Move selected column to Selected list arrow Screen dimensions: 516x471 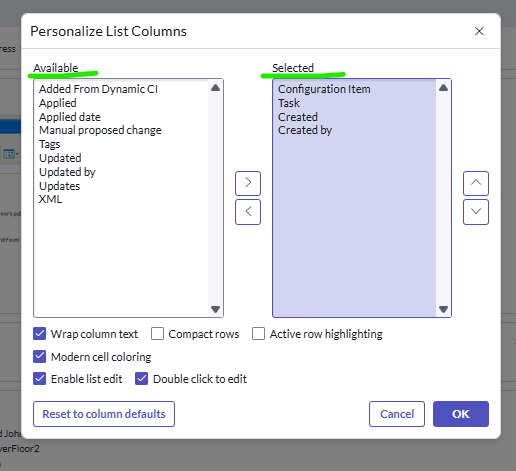pos(248,183)
